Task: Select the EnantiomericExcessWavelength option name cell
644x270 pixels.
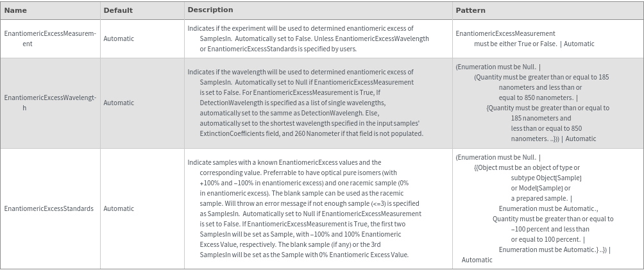Action: click(50, 103)
